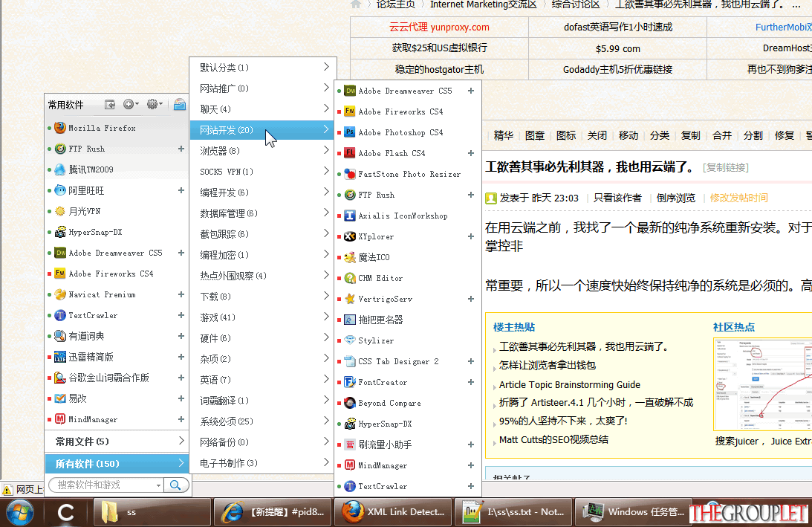This screenshot has width=812, height=527.
Task: Open FastStone Photo Resizer by its icon
Action: click(350, 174)
